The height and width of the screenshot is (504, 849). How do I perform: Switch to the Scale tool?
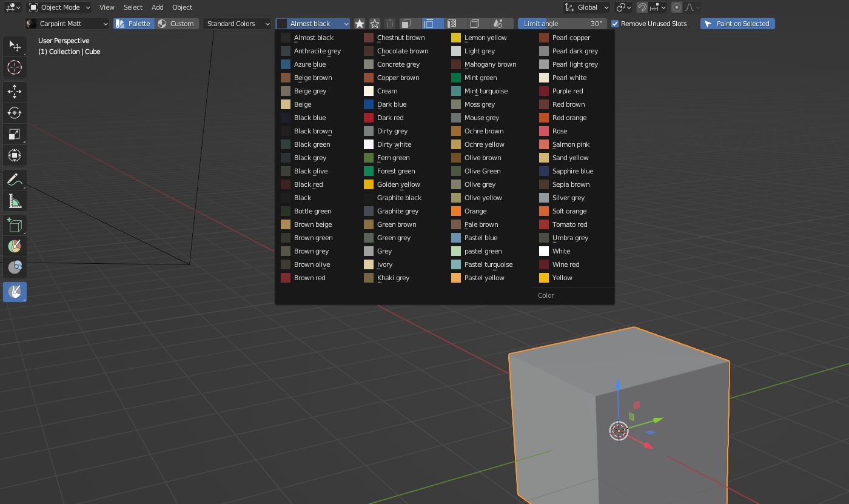point(15,134)
